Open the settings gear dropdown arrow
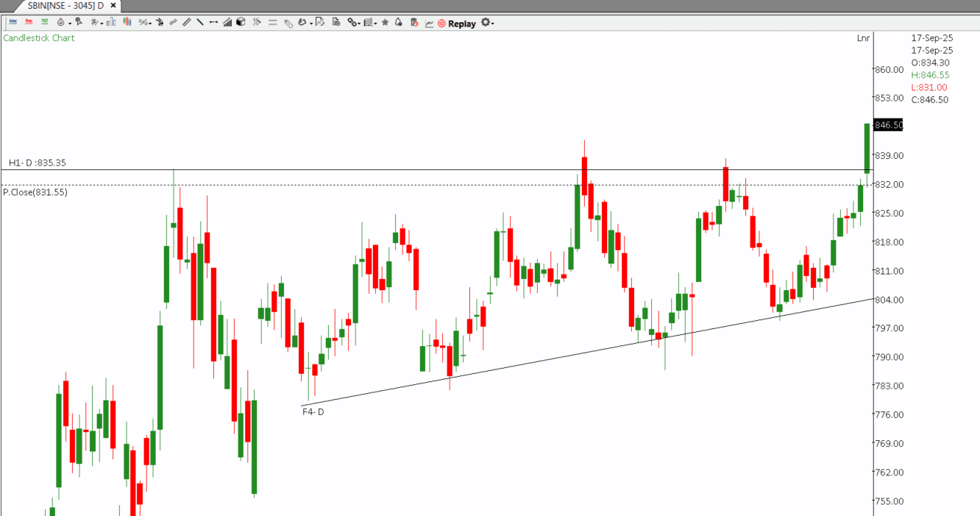980x516 pixels. (493, 24)
